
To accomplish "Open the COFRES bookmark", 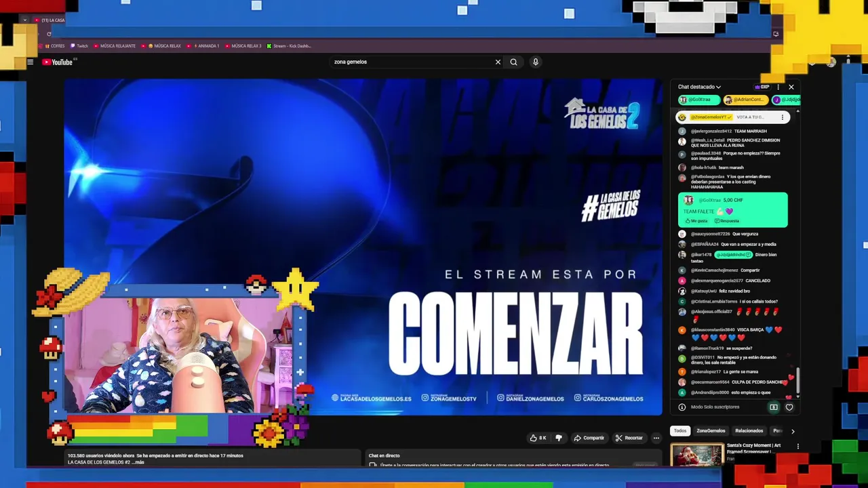I will tap(55, 46).
